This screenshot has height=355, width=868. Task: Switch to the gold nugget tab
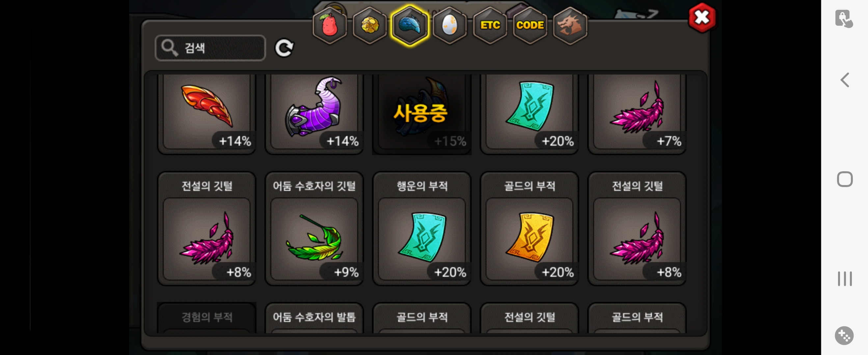tap(370, 26)
